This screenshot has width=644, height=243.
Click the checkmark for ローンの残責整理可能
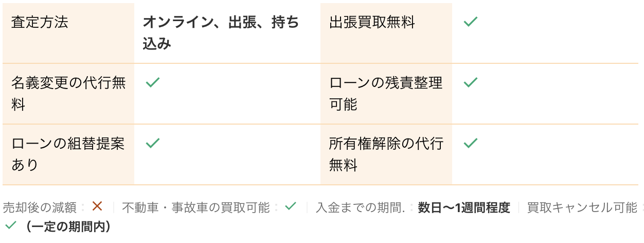point(471,82)
